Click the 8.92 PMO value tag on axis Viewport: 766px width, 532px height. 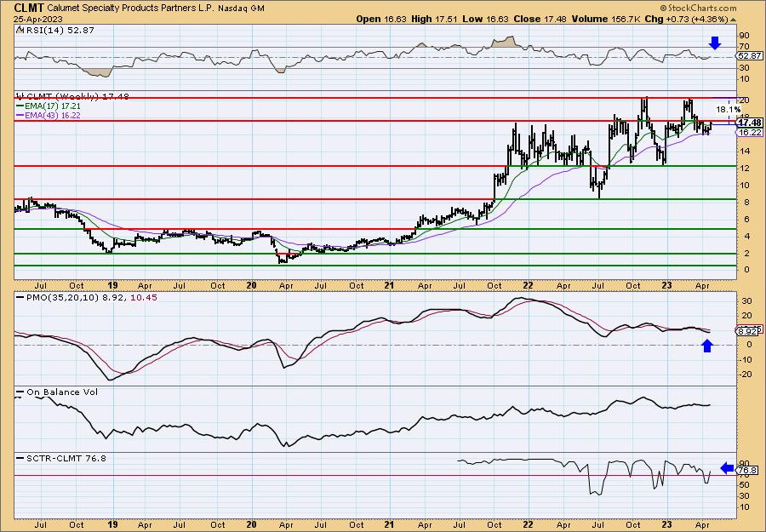coord(749,331)
